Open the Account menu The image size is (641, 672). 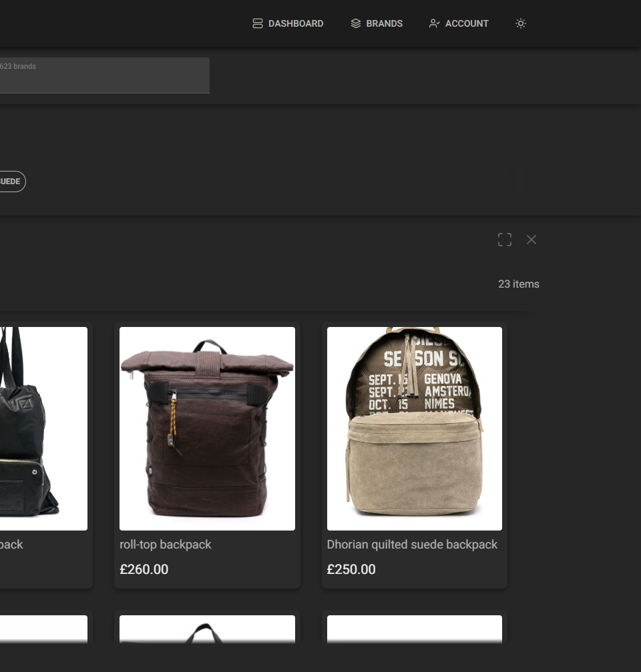click(458, 23)
